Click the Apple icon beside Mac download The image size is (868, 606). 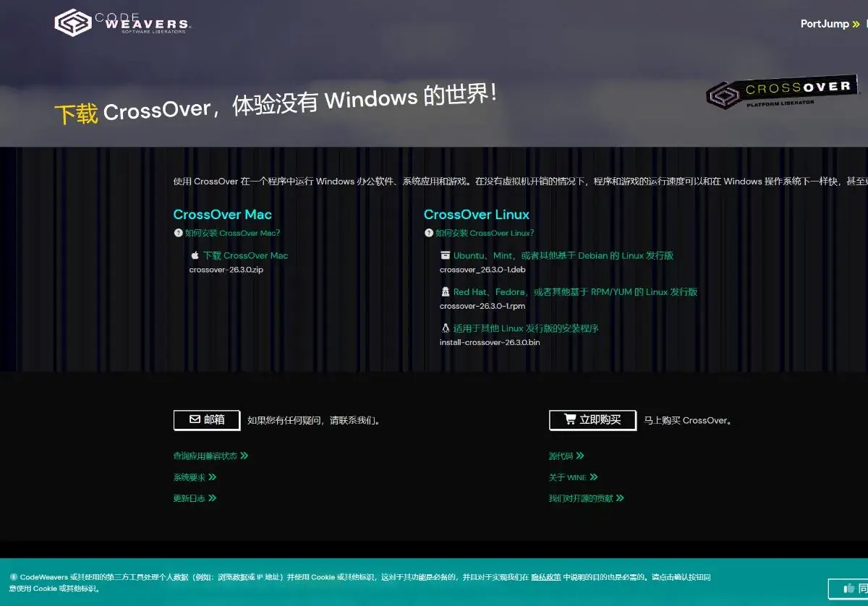coord(195,255)
